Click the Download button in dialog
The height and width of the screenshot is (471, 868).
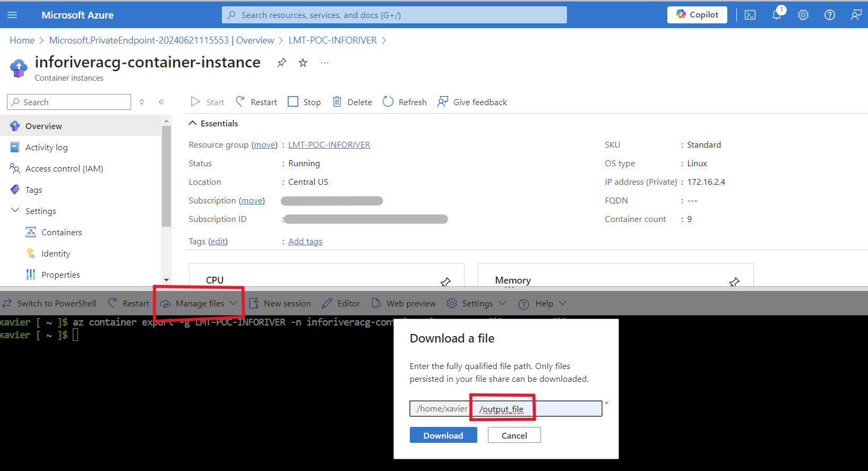(443, 435)
